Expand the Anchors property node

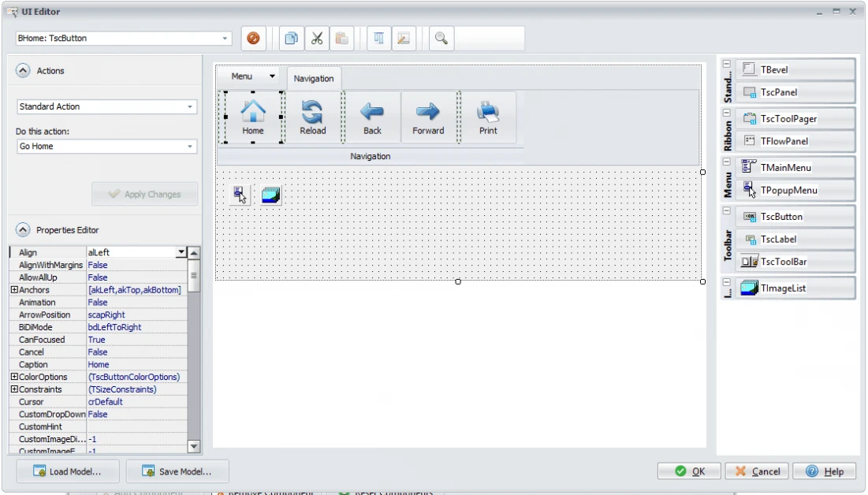13,290
